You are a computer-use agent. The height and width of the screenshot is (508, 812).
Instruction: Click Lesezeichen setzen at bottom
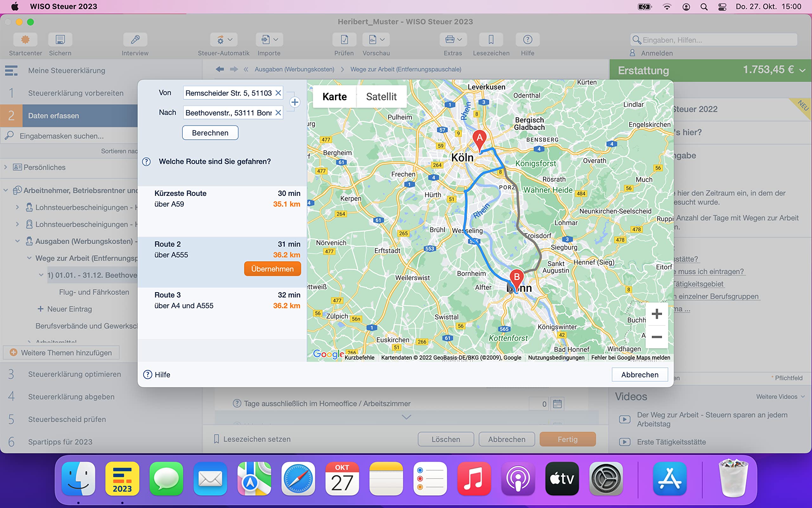tap(252, 439)
